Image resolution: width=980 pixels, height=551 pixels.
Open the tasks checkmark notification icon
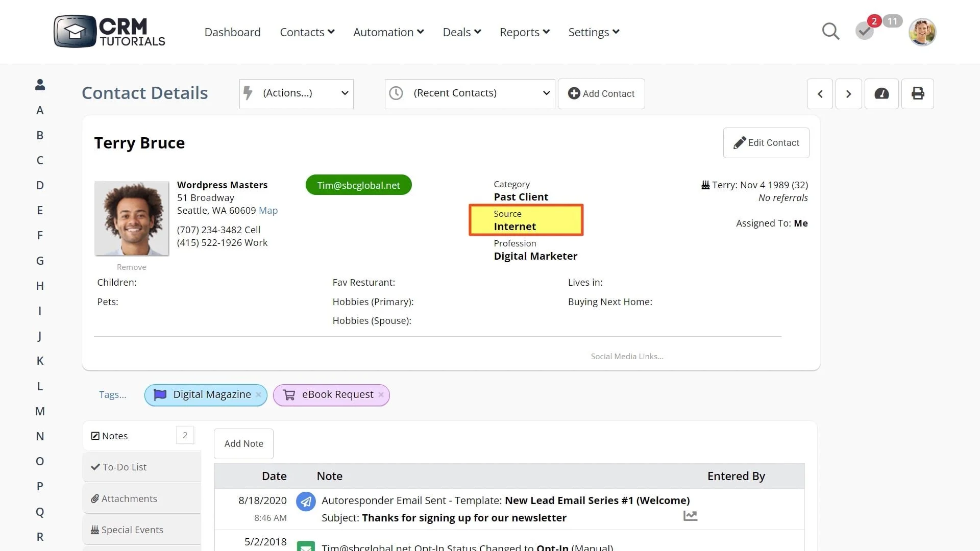(865, 32)
